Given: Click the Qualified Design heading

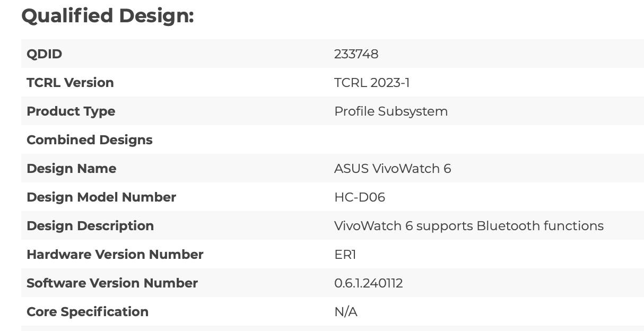Looking at the screenshot, I should [108, 16].
